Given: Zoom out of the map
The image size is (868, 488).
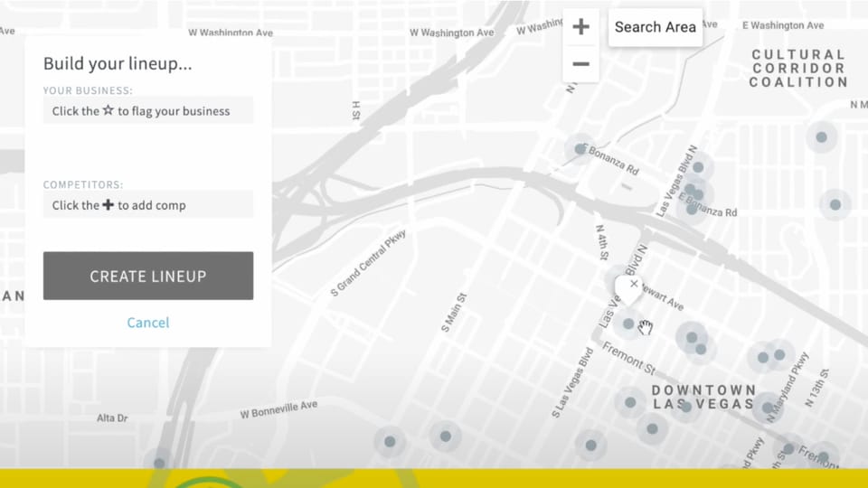Looking at the screenshot, I should (x=580, y=64).
